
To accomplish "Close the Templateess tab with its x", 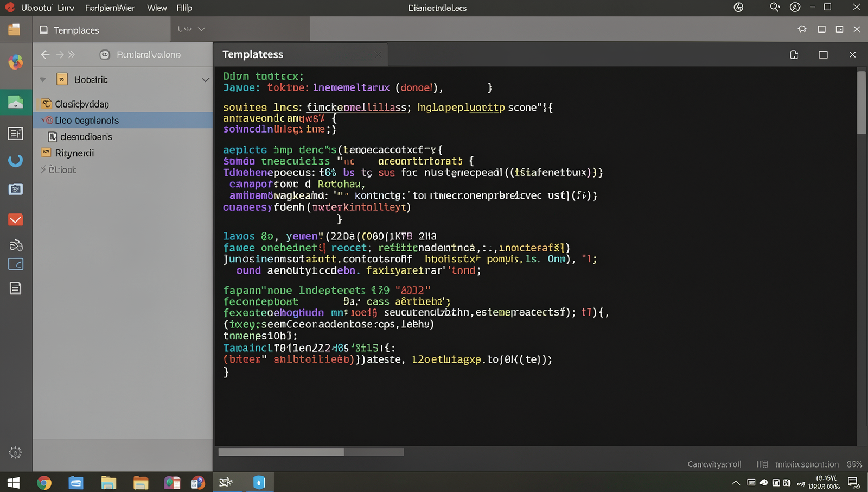I will (x=378, y=54).
